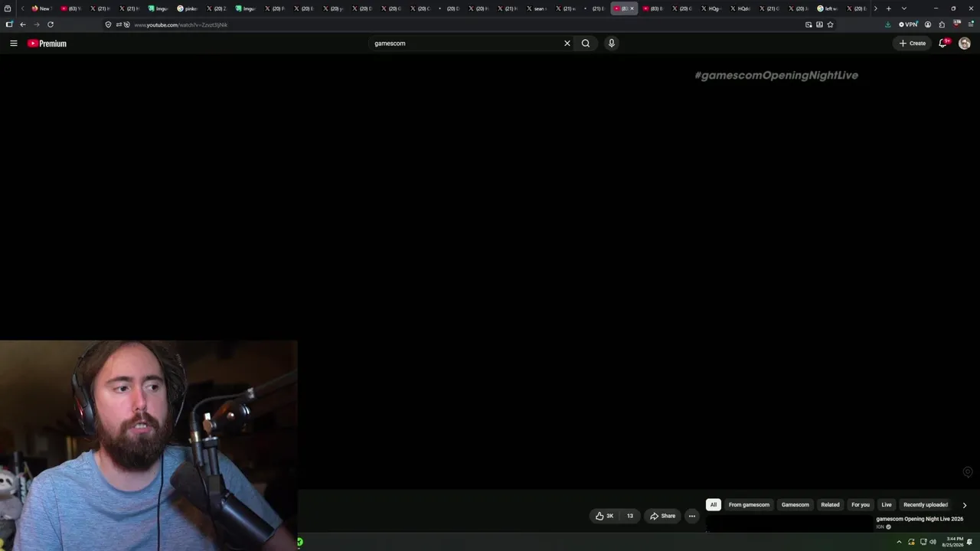
Task: Toggle the browser VPN
Action: tap(908, 24)
